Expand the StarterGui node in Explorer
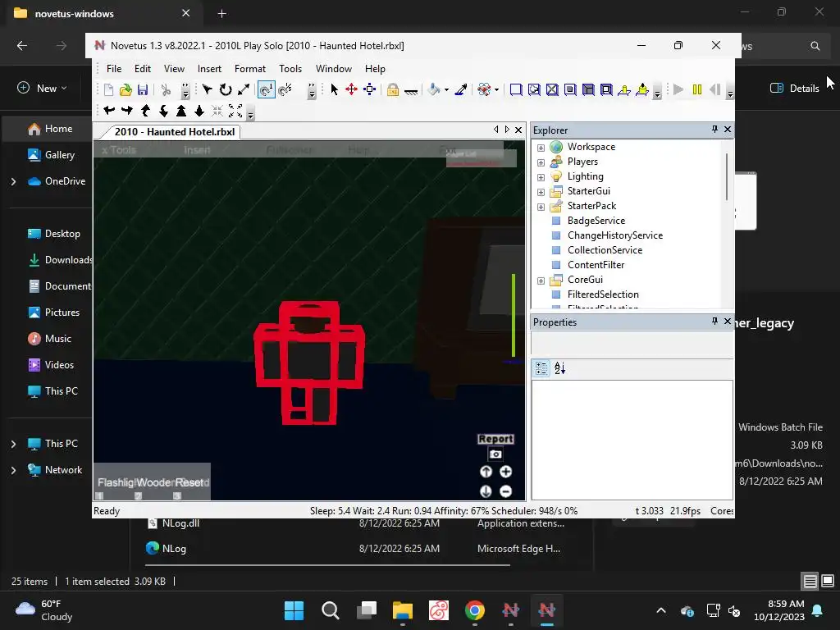This screenshot has height=630, width=840. pos(541,192)
